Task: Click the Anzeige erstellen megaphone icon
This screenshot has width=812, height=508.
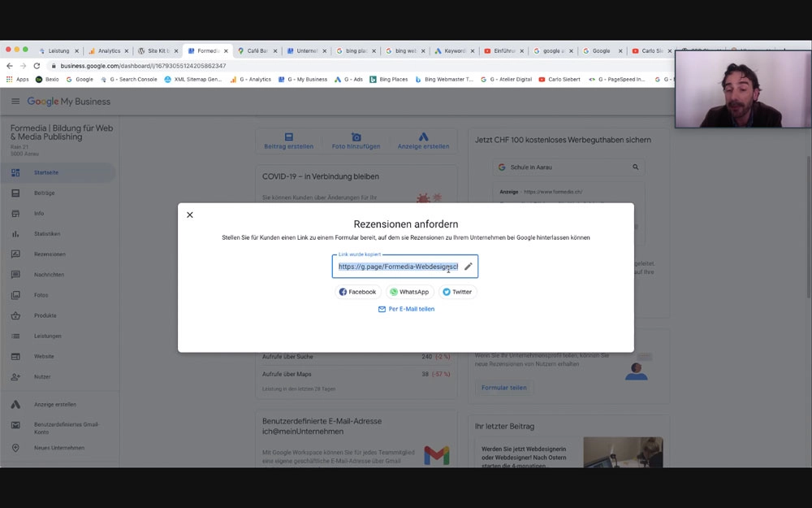Action: click(16, 403)
